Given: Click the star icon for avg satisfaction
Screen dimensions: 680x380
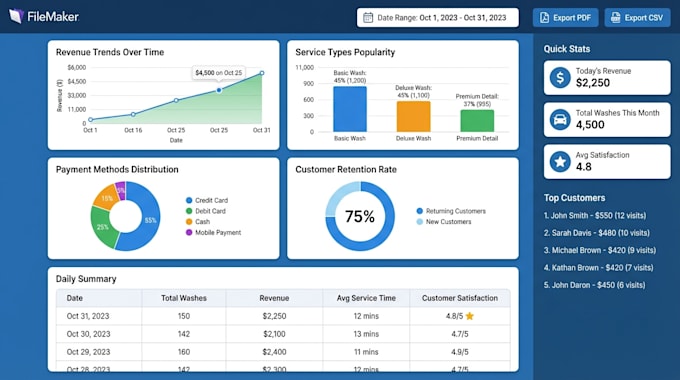Looking at the screenshot, I should click(560, 162).
